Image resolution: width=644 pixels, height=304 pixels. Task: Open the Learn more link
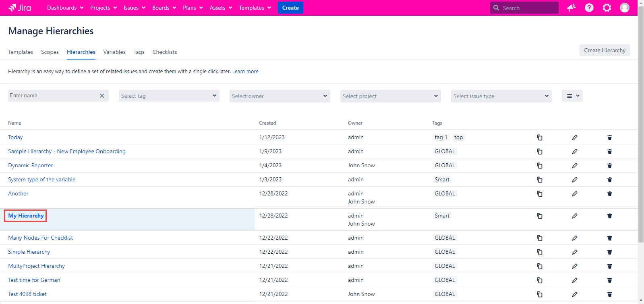pyautogui.click(x=245, y=72)
